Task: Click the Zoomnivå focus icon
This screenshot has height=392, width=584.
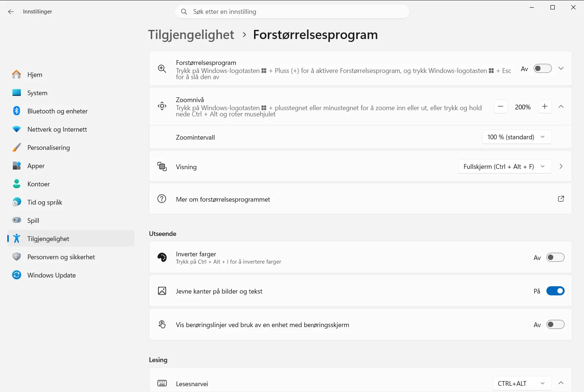Action: 162,106
